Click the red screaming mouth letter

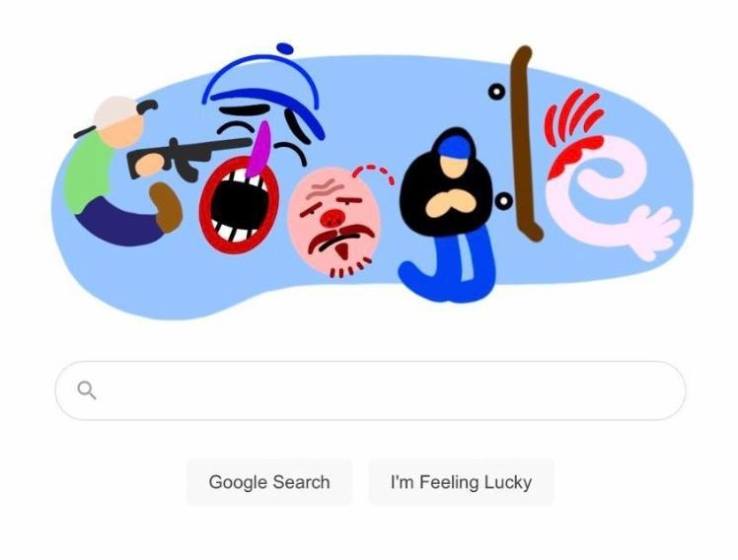(239, 205)
